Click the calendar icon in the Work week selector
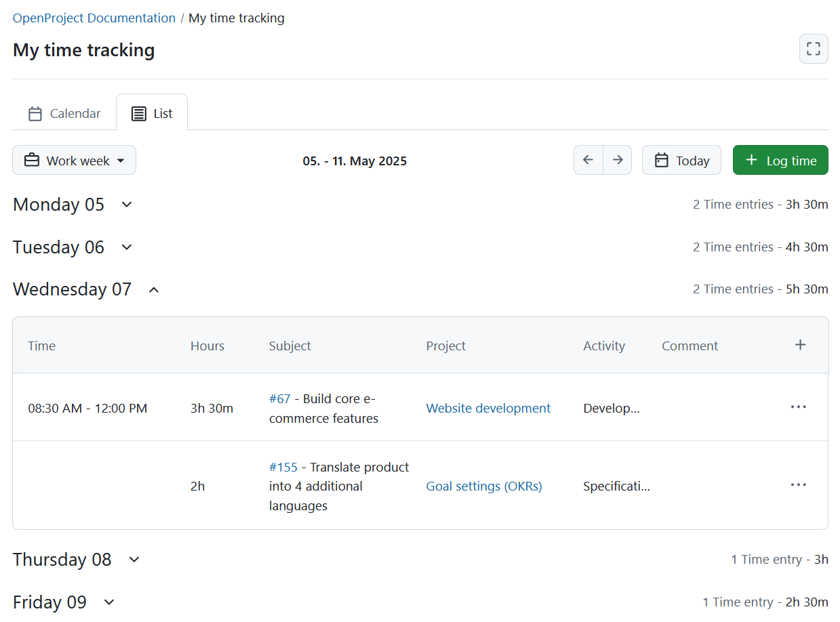The height and width of the screenshot is (622, 840). (31, 160)
